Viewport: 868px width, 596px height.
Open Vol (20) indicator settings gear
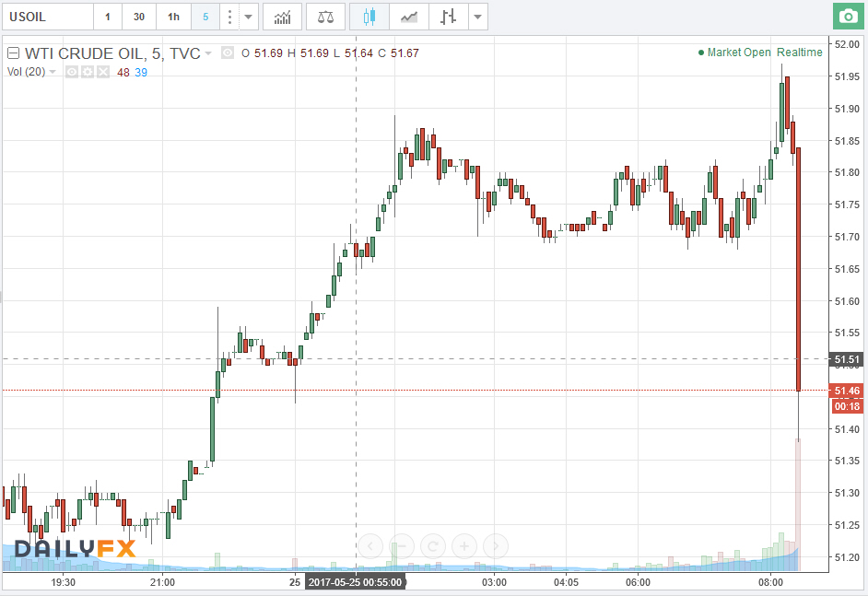(x=88, y=72)
